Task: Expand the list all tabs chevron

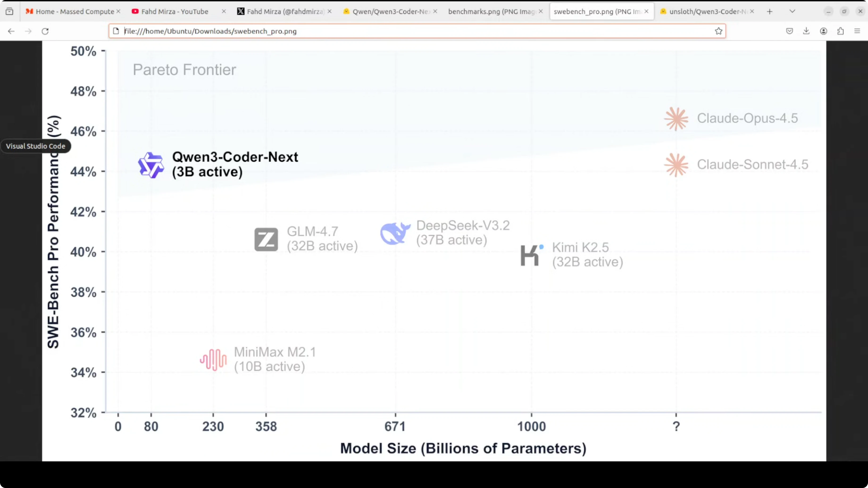Action: [792, 12]
